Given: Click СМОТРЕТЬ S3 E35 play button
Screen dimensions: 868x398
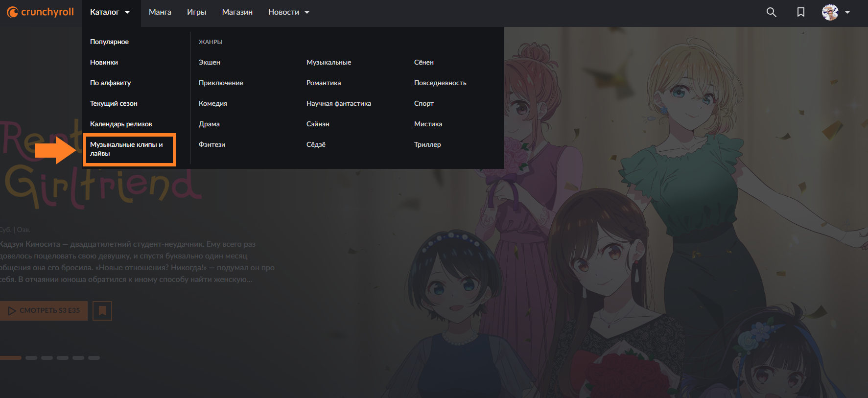Looking at the screenshot, I should 44,311.
